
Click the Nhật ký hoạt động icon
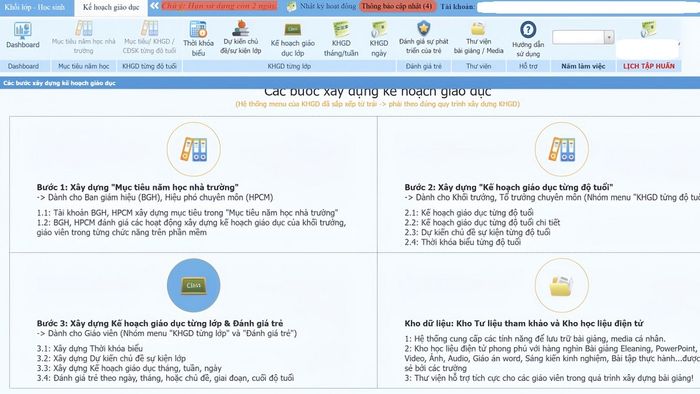tap(291, 6)
